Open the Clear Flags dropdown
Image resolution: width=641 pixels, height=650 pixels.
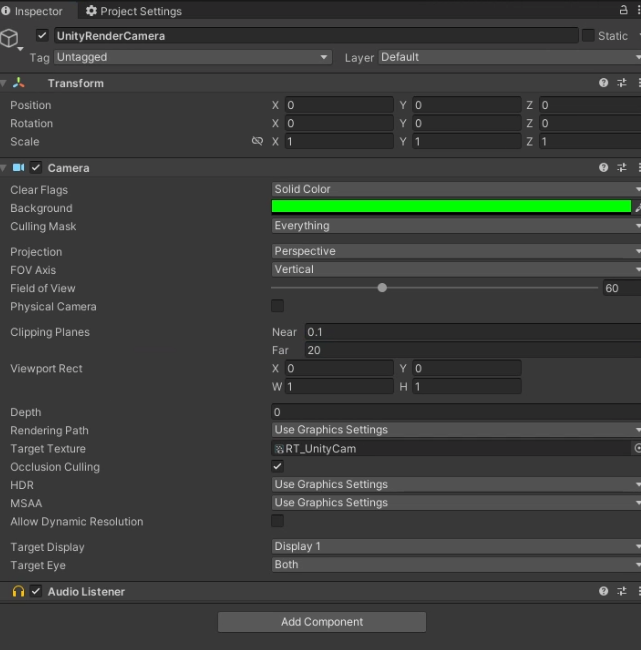click(456, 189)
